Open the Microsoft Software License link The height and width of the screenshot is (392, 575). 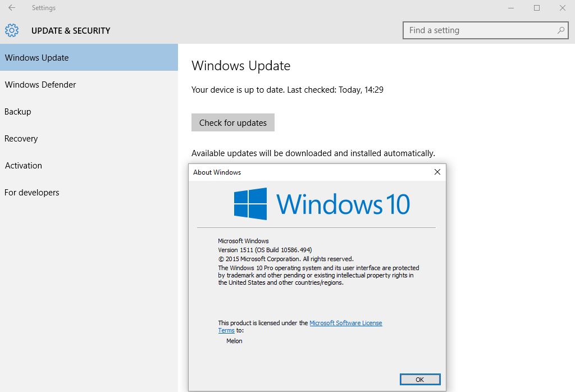pos(346,323)
